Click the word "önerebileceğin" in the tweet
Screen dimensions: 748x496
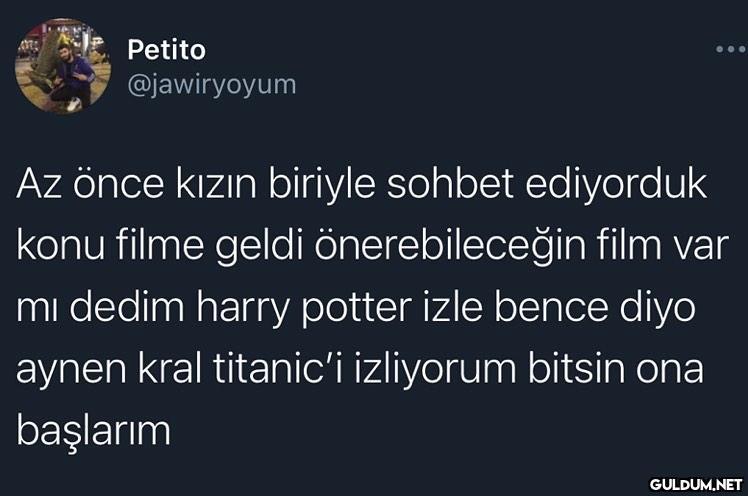(x=449, y=246)
